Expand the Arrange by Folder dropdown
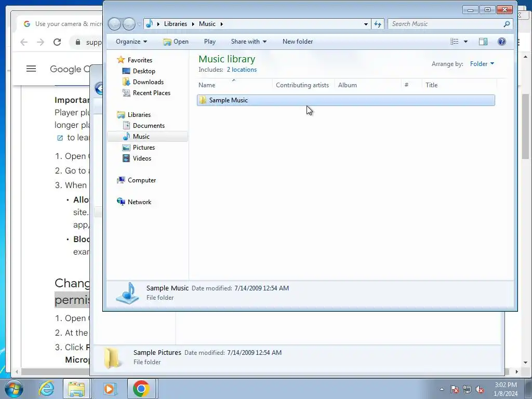Image resolution: width=532 pixels, height=399 pixels. pos(482,64)
